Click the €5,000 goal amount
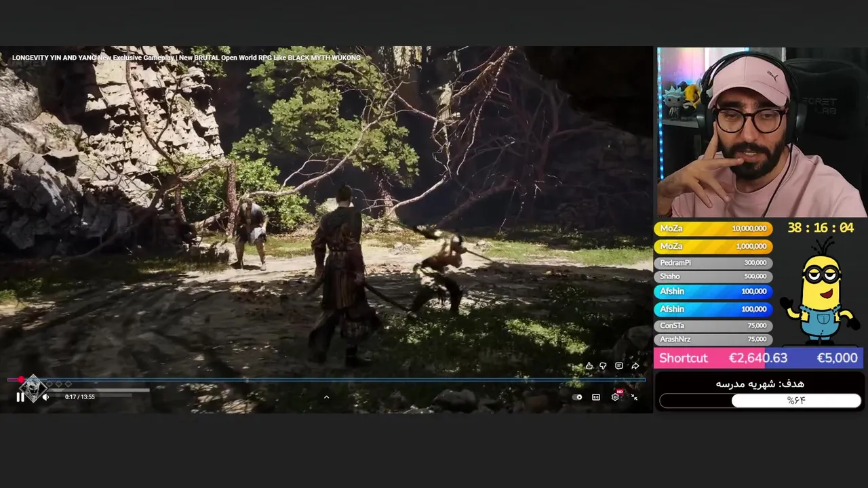This screenshot has width=868, height=488. 837,359
